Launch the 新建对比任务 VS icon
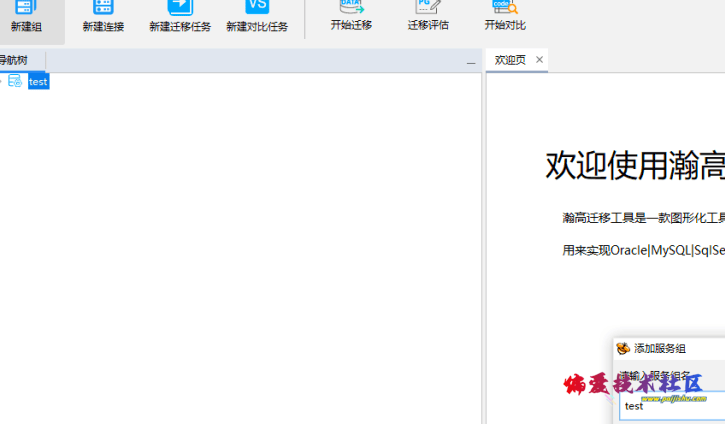727x428 pixels. pos(257,7)
